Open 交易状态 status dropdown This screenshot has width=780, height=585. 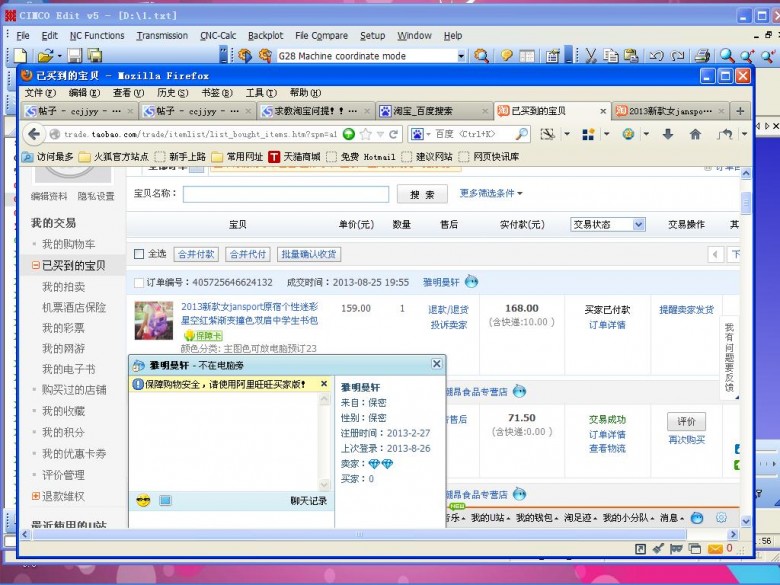[608, 224]
